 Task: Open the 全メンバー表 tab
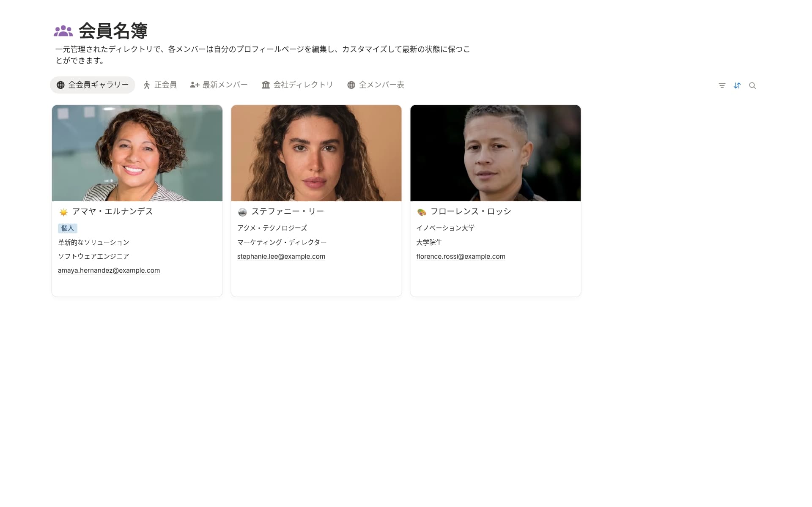point(376,85)
